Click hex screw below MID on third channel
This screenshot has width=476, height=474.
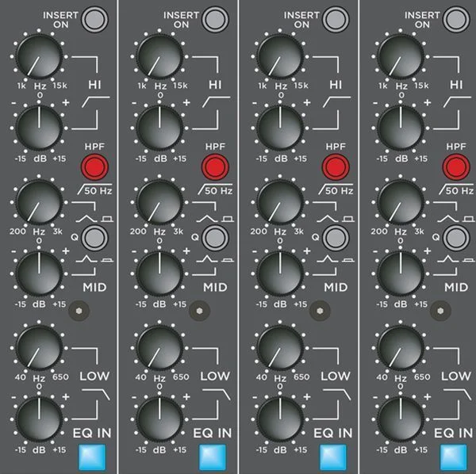coord(320,311)
